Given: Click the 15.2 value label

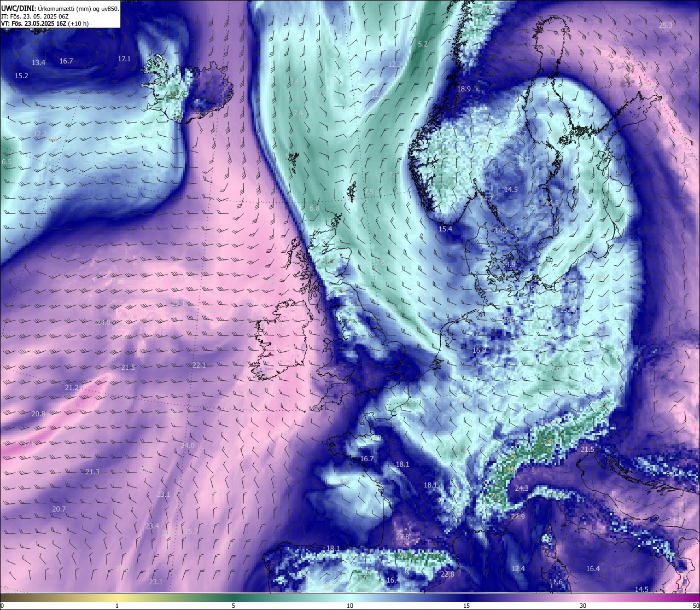Looking at the screenshot, I should 21,75.
